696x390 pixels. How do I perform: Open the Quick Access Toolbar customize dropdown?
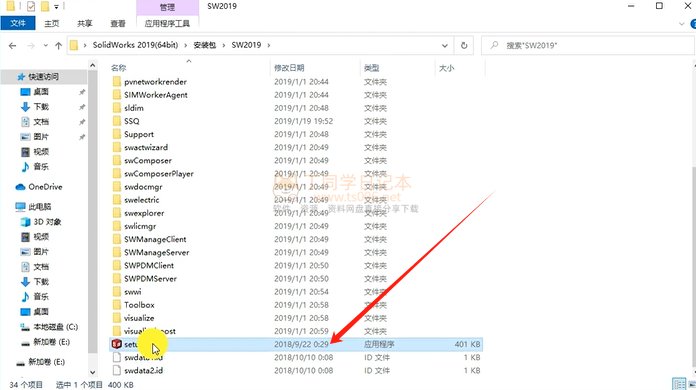pyautogui.click(x=56, y=7)
